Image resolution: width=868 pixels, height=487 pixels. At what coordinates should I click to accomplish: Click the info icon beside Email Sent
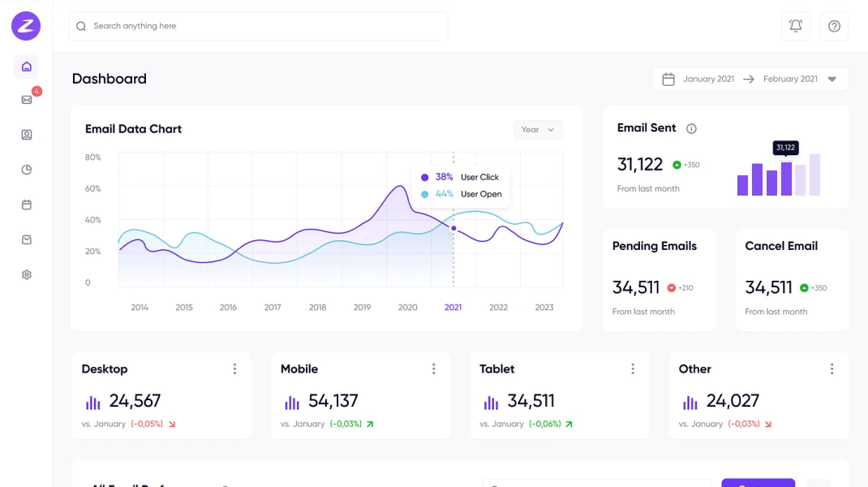point(691,128)
